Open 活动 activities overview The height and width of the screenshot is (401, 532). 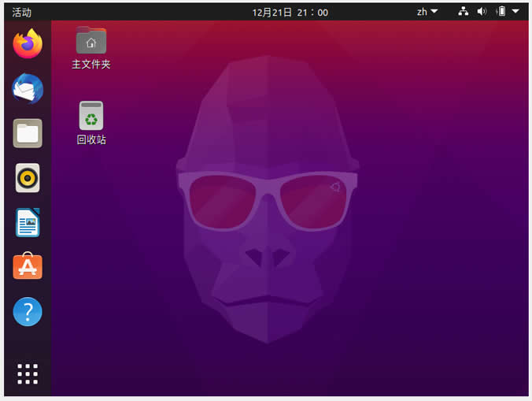tap(22, 13)
